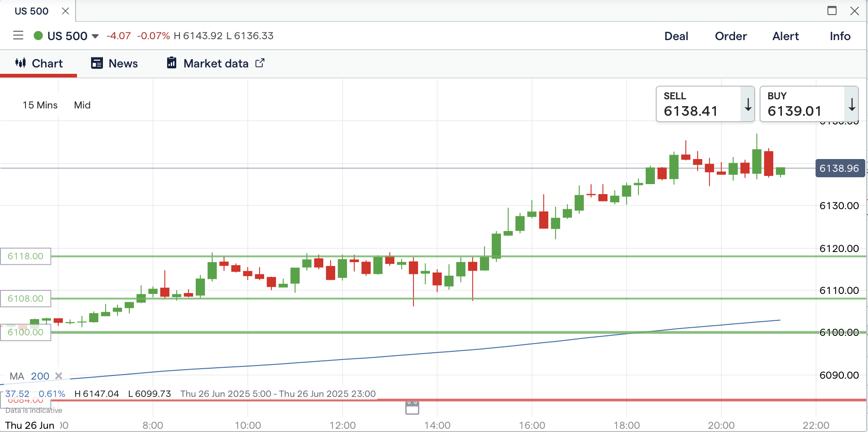Image resolution: width=868 pixels, height=432 pixels.
Task: Click the green market status dot
Action: pyautogui.click(x=38, y=36)
